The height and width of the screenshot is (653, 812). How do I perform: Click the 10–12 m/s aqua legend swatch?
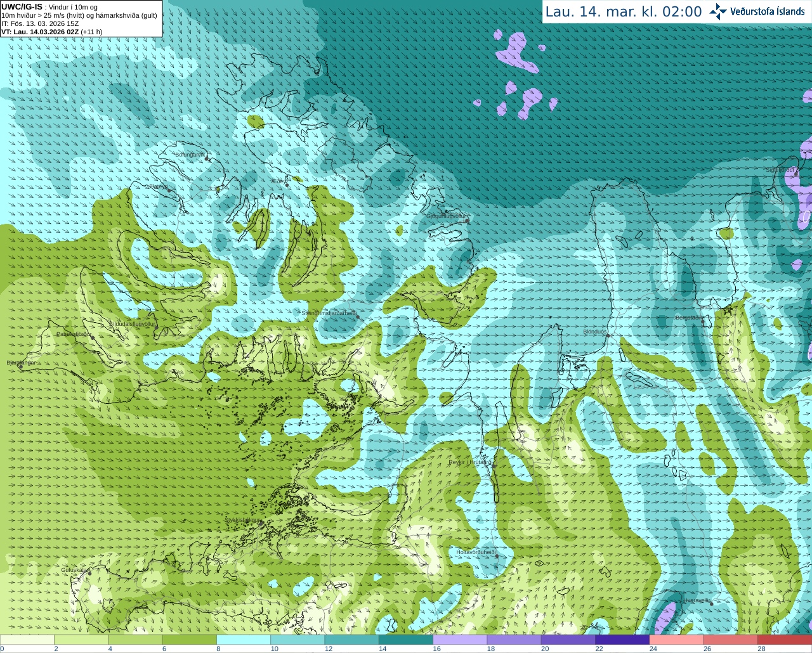[298, 640]
